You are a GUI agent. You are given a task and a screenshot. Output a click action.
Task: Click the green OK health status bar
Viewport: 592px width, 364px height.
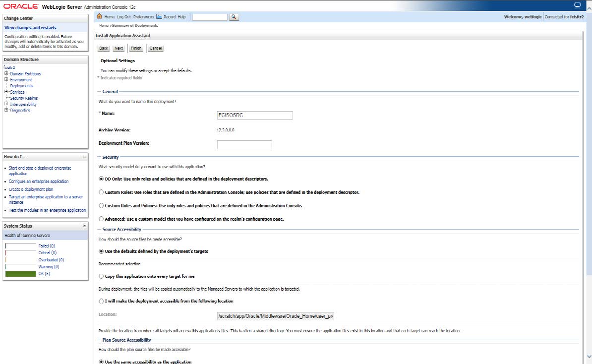coord(20,274)
